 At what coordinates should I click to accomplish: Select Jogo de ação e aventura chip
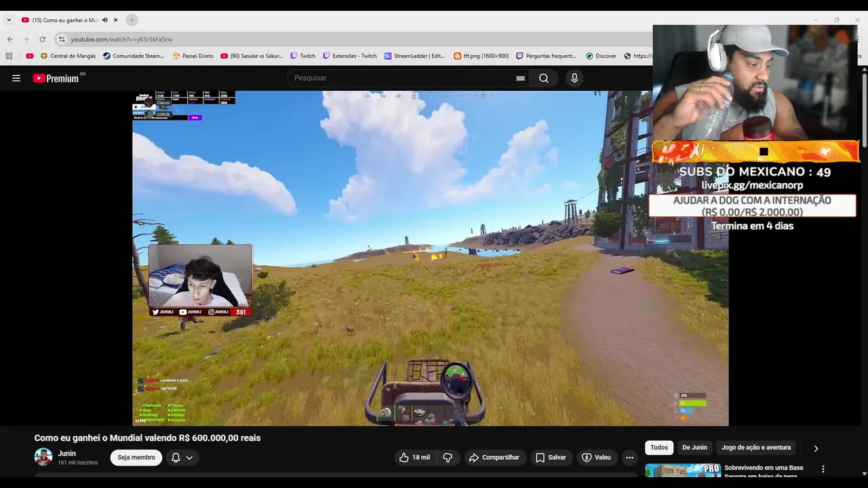(756, 447)
